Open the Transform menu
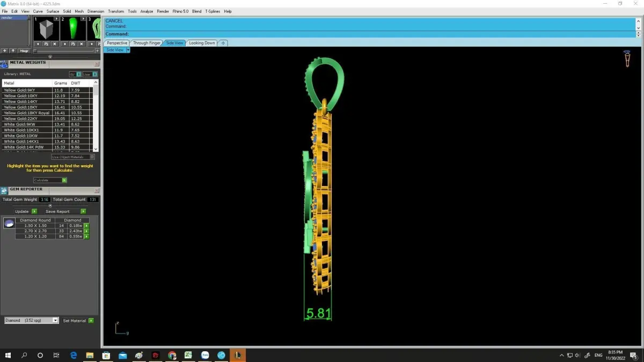This screenshot has height=362, width=644. 116,11
